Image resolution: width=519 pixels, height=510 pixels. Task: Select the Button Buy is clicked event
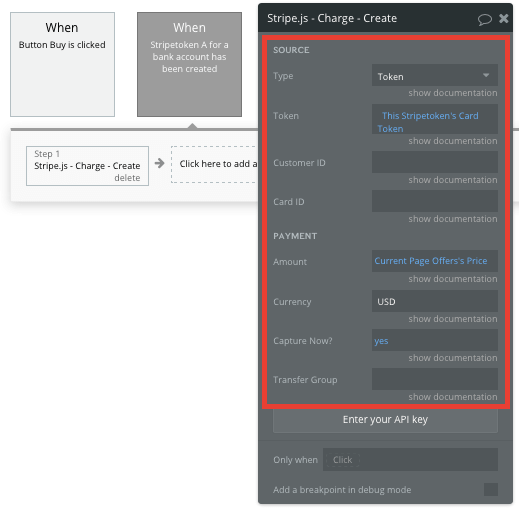point(62,65)
